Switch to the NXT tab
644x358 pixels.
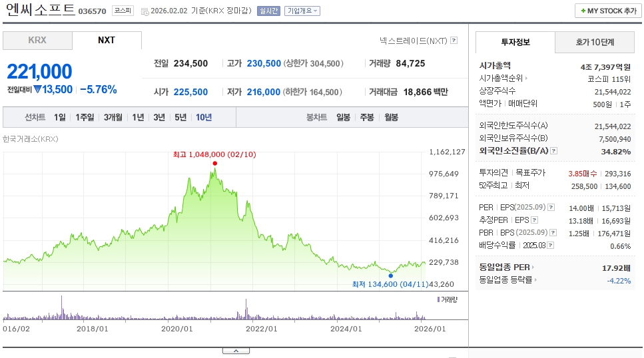tap(107, 40)
